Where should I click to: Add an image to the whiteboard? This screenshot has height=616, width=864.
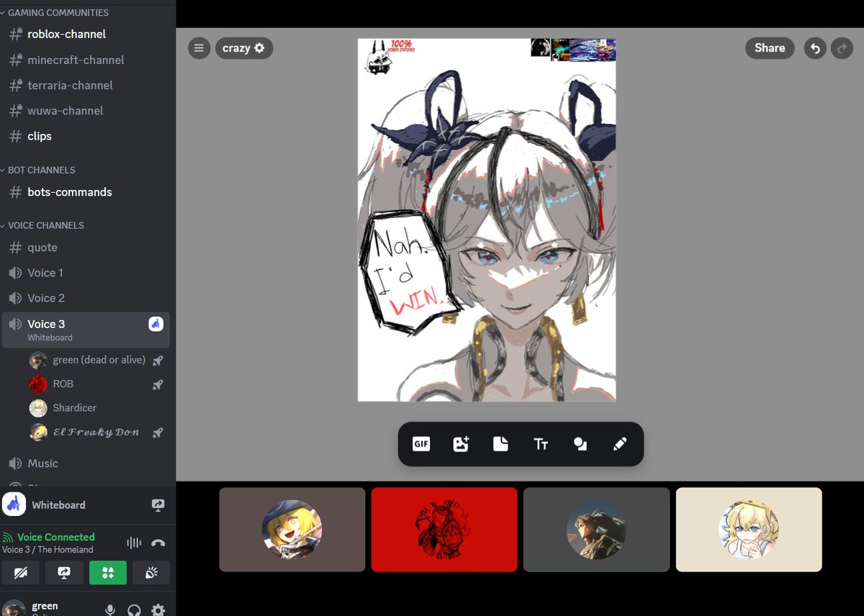pos(461,444)
